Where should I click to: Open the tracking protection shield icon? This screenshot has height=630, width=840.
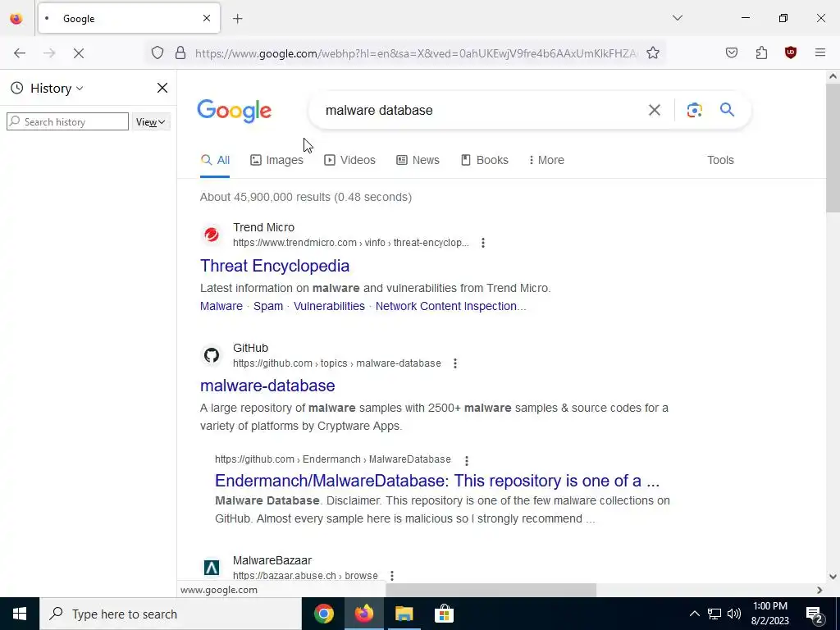[157, 53]
